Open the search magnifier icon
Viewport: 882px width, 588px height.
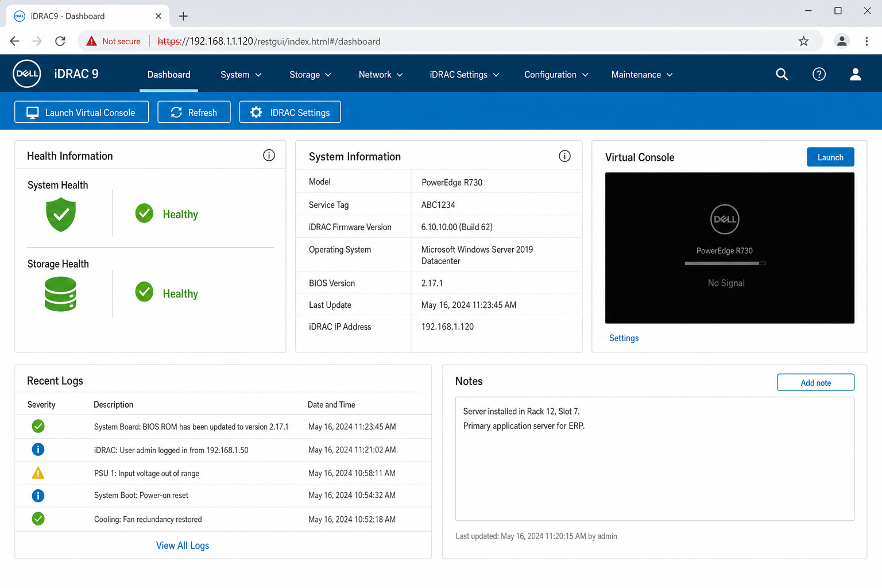tap(782, 74)
